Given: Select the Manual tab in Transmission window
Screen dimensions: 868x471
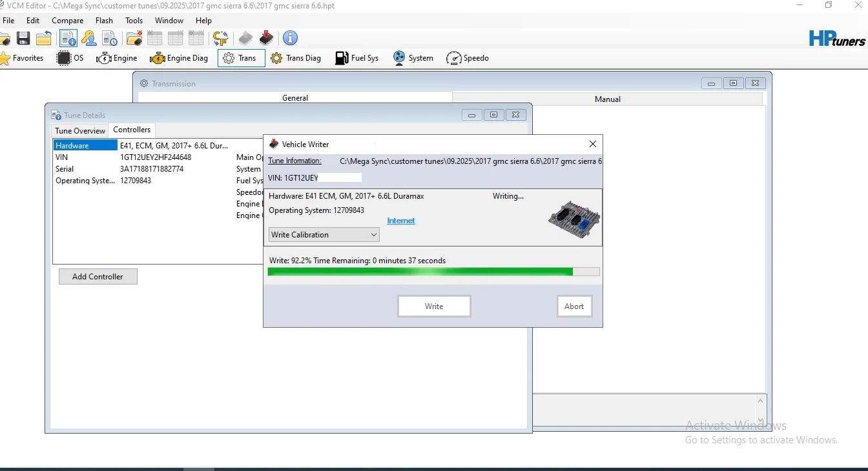Looking at the screenshot, I should pos(608,99).
